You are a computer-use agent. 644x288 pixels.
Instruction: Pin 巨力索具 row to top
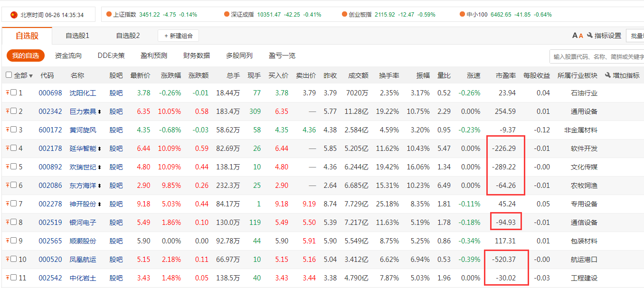[x=8, y=111]
